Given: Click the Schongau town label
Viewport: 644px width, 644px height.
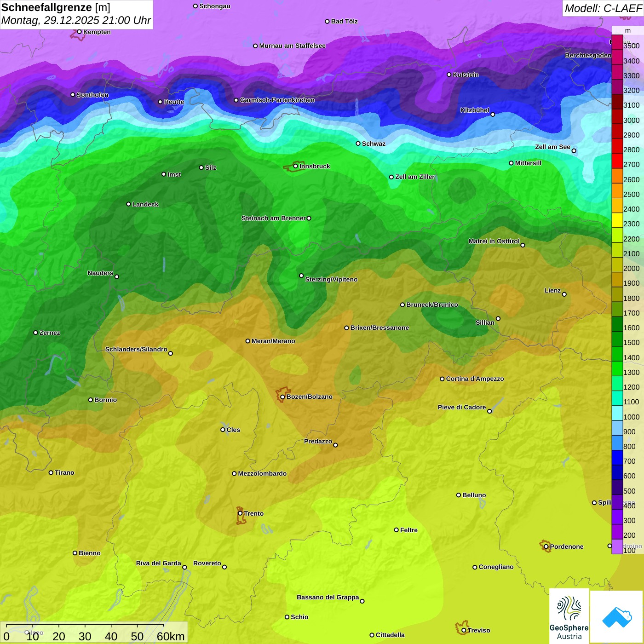Looking at the screenshot, I should (x=215, y=6).
